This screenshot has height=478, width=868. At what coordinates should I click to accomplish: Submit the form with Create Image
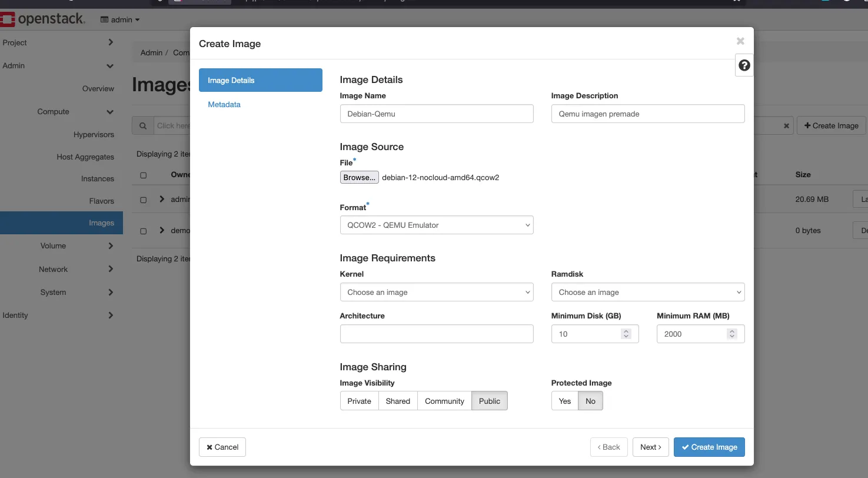(709, 447)
